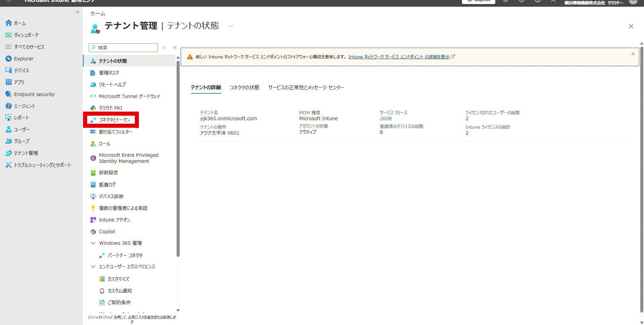The height and width of the screenshot is (325, 644).
Task: Select 診断設定 icon
Action: click(x=93, y=173)
